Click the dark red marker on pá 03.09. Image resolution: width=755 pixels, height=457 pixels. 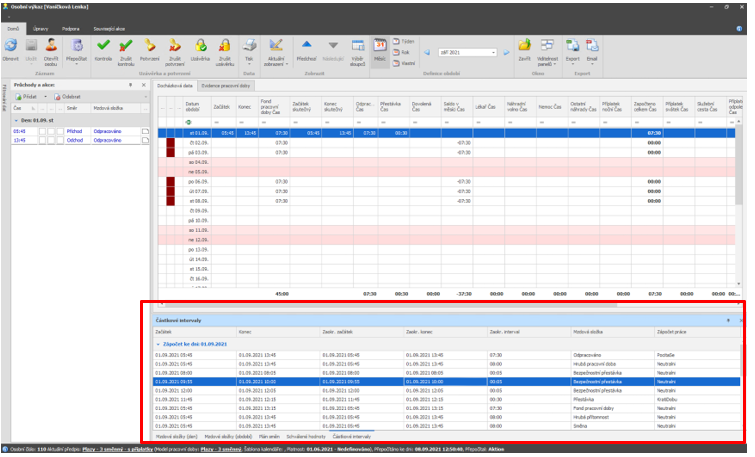click(x=170, y=153)
